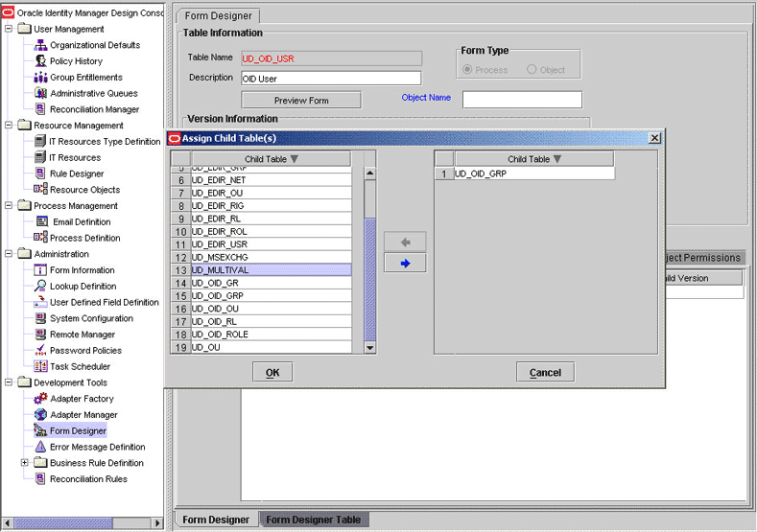Open the Remote Manager icon
Image resolution: width=757 pixels, height=532 pixels.
coord(40,335)
